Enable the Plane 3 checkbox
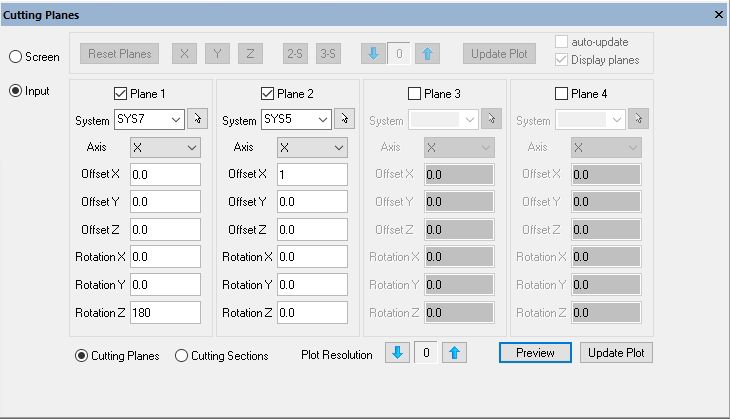Screen dimensions: 730x419 (415, 94)
